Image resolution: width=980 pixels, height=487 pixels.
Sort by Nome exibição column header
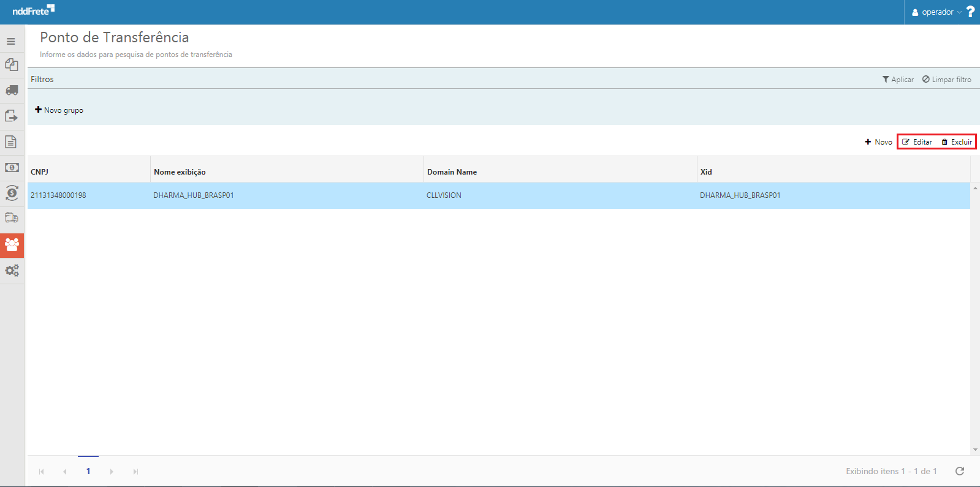point(180,172)
